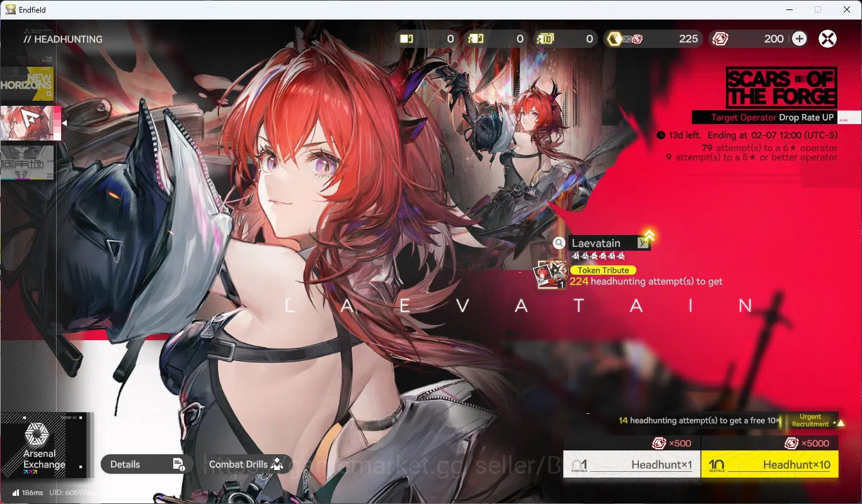Click the Laevatain operator name label
This screenshot has height=504, width=862.
pos(596,243)
